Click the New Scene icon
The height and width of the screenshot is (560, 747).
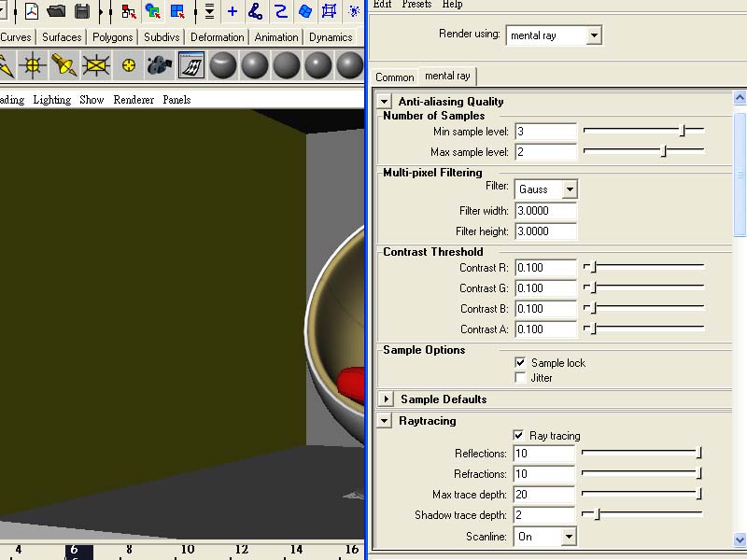(32, 10)
